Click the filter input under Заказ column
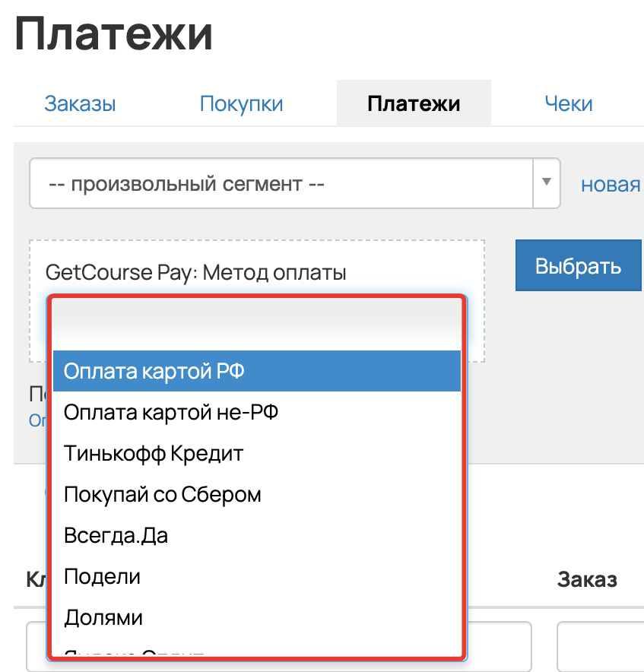 (x=600, y=647)
